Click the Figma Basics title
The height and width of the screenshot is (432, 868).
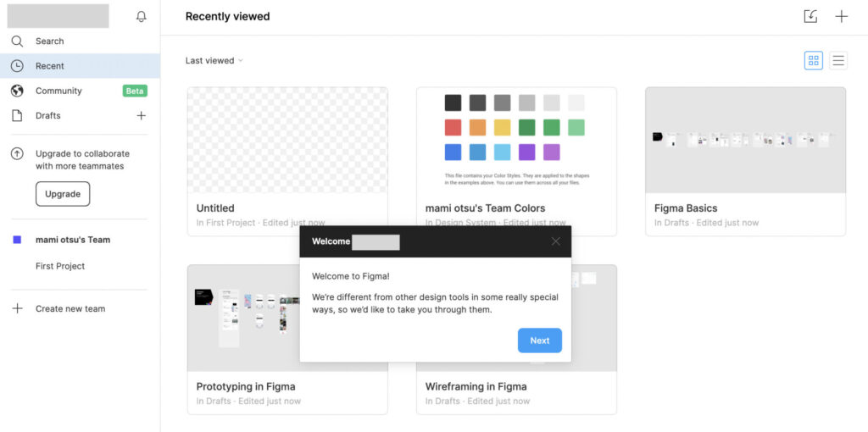685,208
